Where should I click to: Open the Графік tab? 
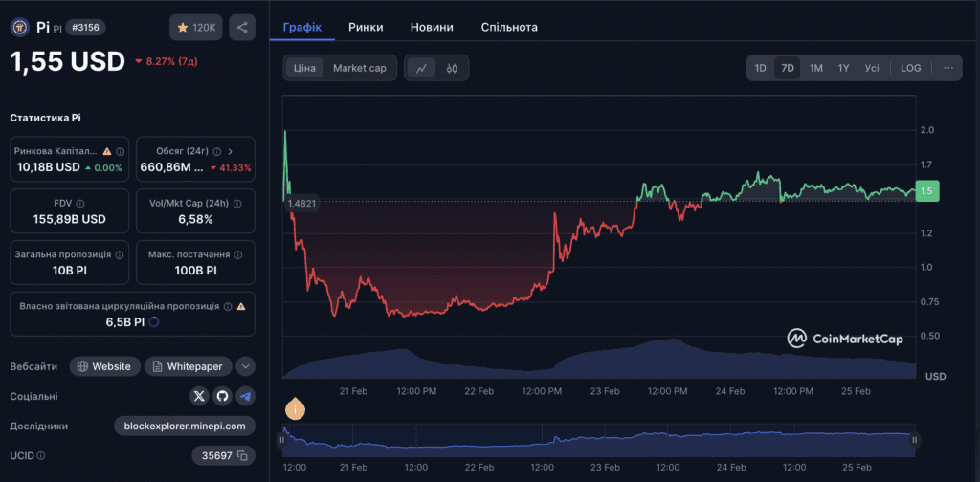tap(301, 28)
